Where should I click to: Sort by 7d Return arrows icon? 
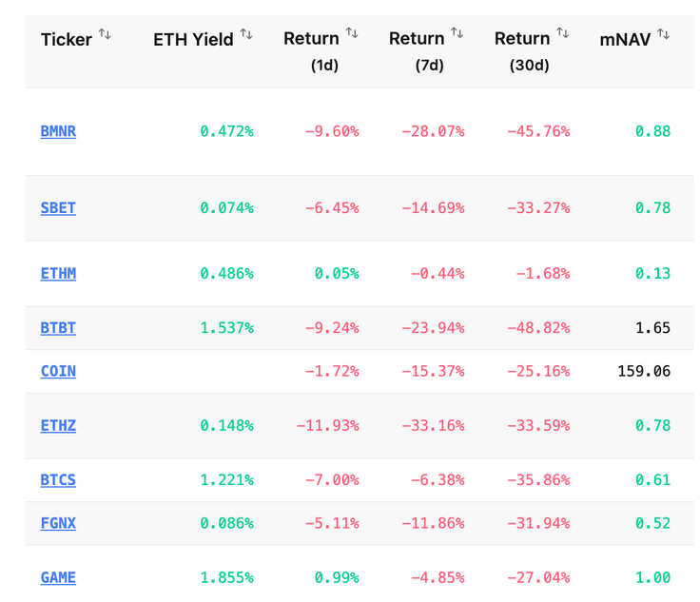click(457, 34)
